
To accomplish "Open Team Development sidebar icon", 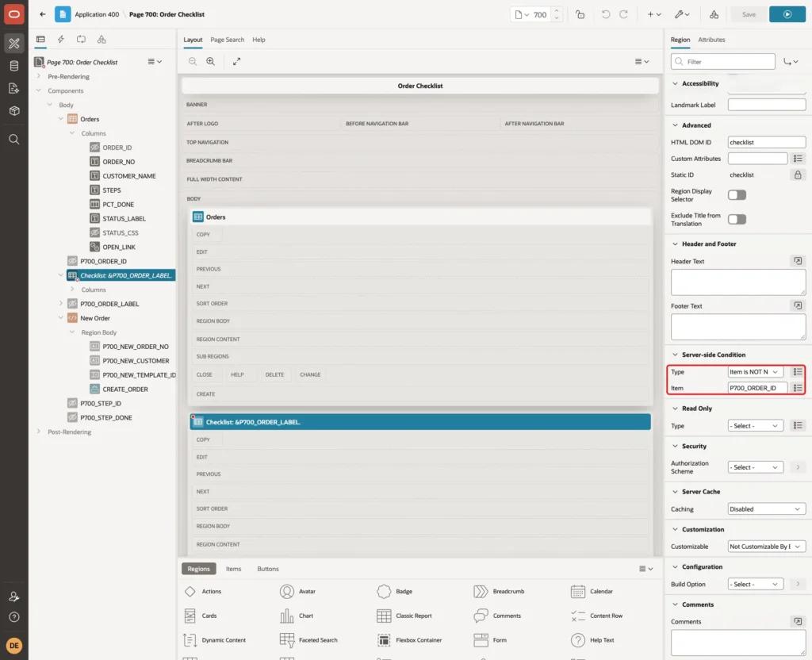I will pyautogui.click(x=14, y=88).
